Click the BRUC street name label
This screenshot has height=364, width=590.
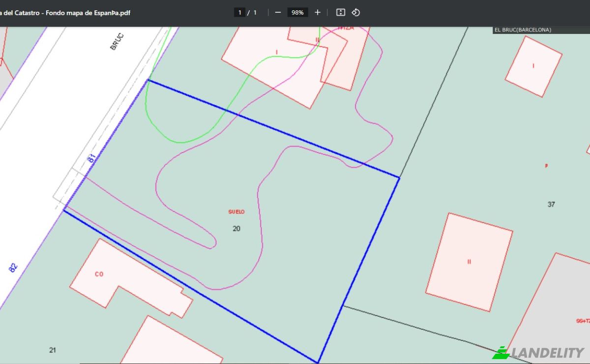(x=117, y=42)
